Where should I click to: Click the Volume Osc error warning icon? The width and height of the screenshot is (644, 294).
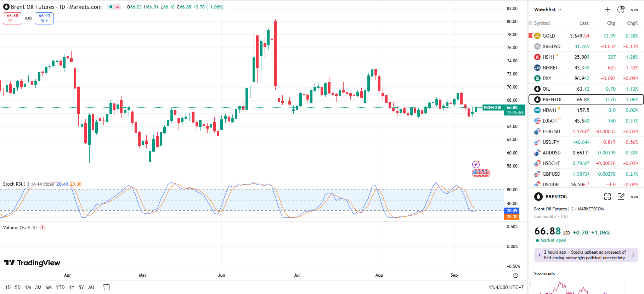point(43,227)
